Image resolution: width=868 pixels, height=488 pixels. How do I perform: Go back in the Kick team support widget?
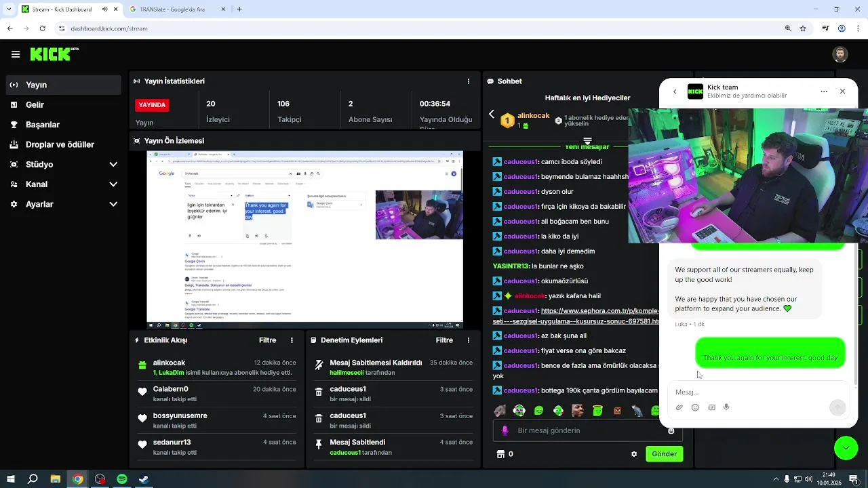[675, 91]
